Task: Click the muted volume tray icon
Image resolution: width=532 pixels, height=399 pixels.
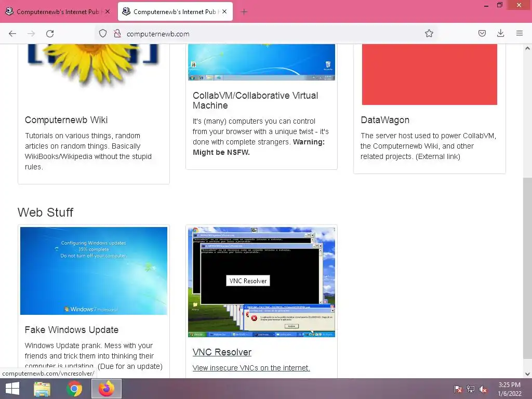Action: click(x=483, y=389)
